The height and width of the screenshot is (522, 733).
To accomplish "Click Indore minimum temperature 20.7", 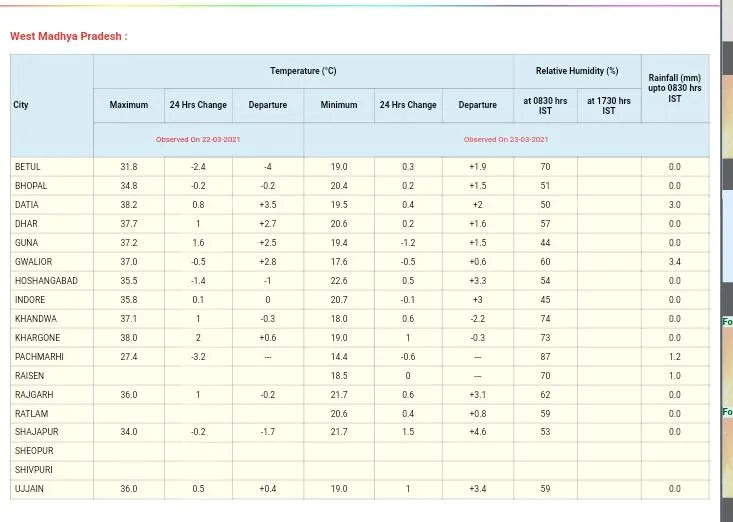I will (x=339, y=300).
